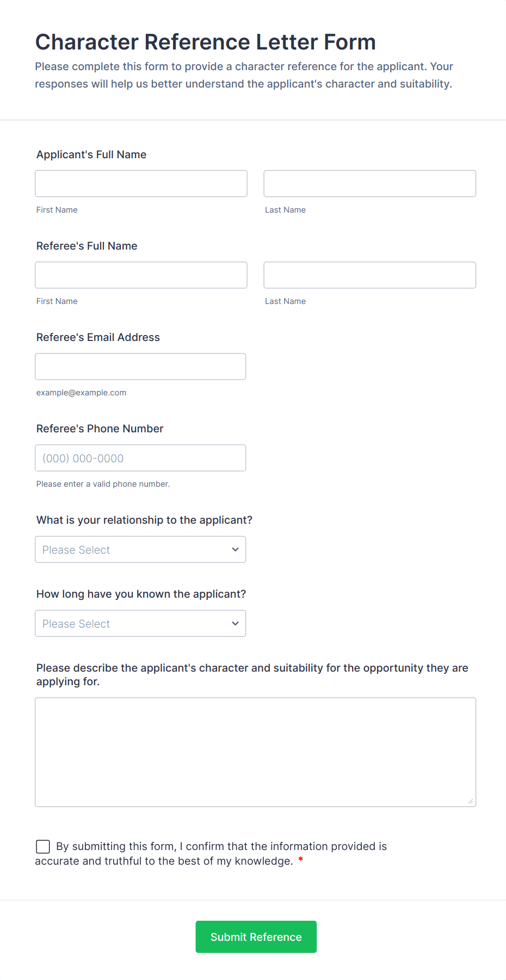The width and height of the screenshot is (506, 980).
Task: Click the "Referee's Full Name" label
Action: pyautogui.click(x=87, y=246)
